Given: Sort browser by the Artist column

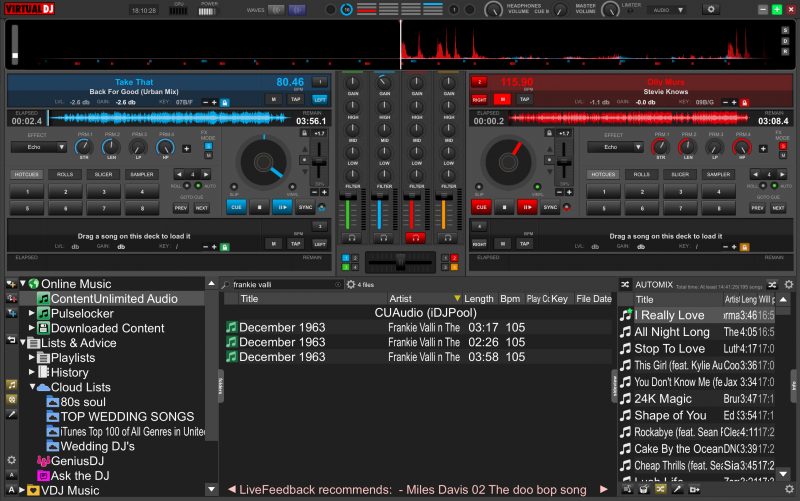Looking at the screenshot, I should (423, 298).
